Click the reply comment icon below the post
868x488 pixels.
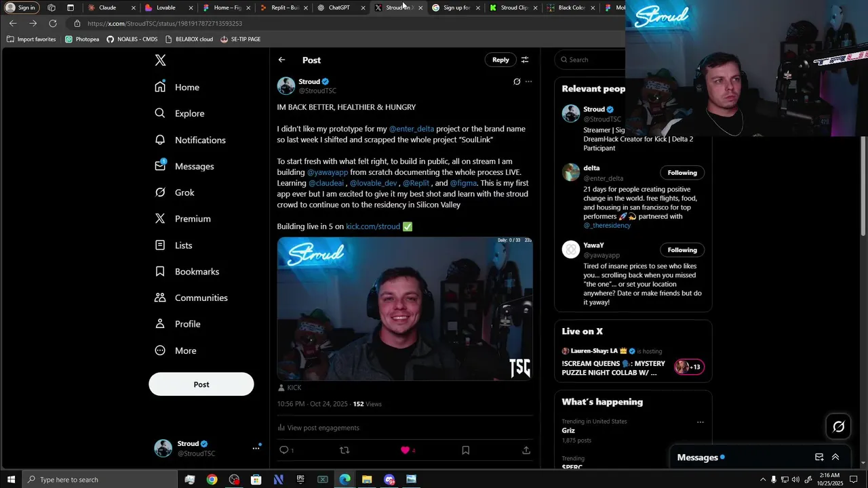(x=284, y=450)
